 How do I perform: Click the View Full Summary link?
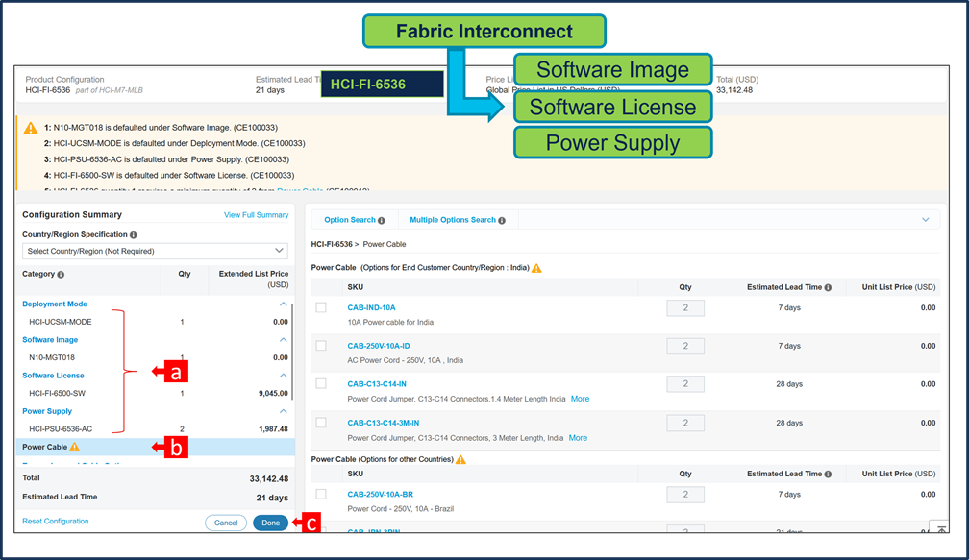click(256, 215)
